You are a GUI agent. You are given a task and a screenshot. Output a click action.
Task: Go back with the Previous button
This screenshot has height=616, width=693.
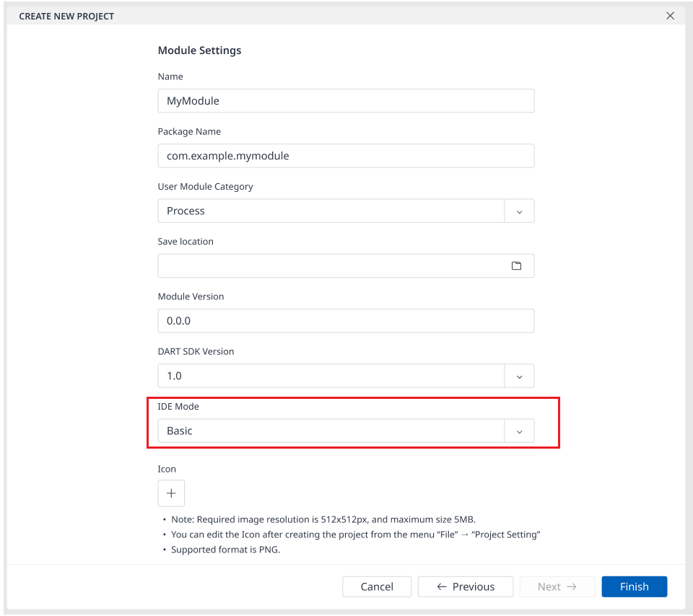(x=466, y=586)
